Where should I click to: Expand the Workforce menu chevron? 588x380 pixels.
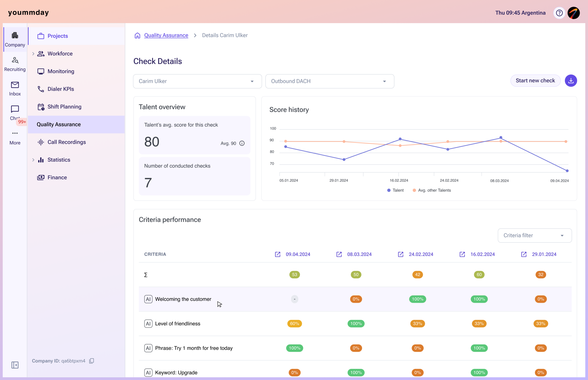33,53
